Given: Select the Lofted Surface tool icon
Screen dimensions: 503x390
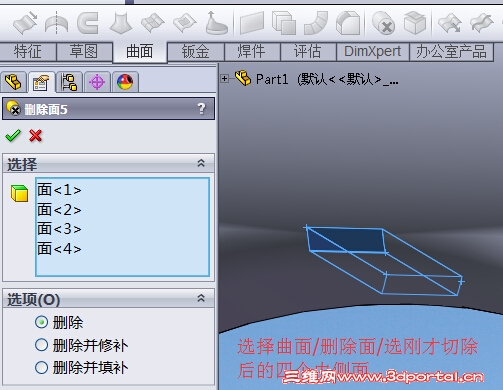Looking at the screenshot, I should (x=121, y=23).
